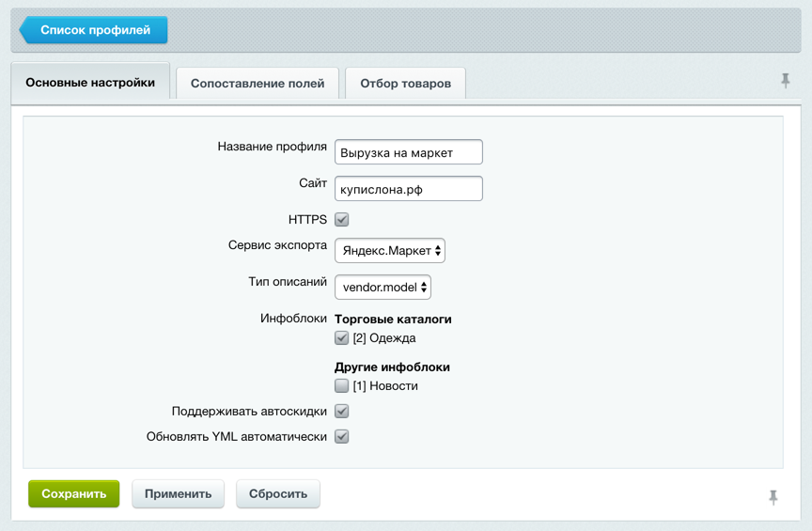Switch to the Основные настройки tab
812x531 pixels.
[x=90, y=83]
